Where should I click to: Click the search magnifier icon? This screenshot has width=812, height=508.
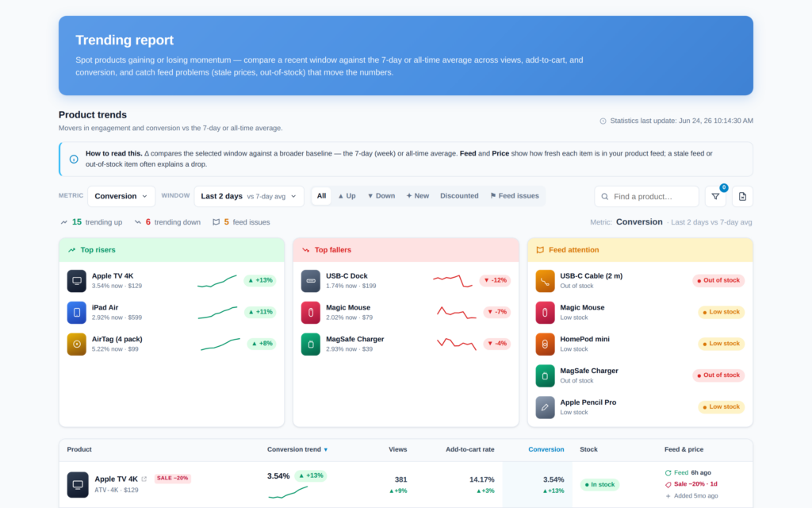(604, 197)
